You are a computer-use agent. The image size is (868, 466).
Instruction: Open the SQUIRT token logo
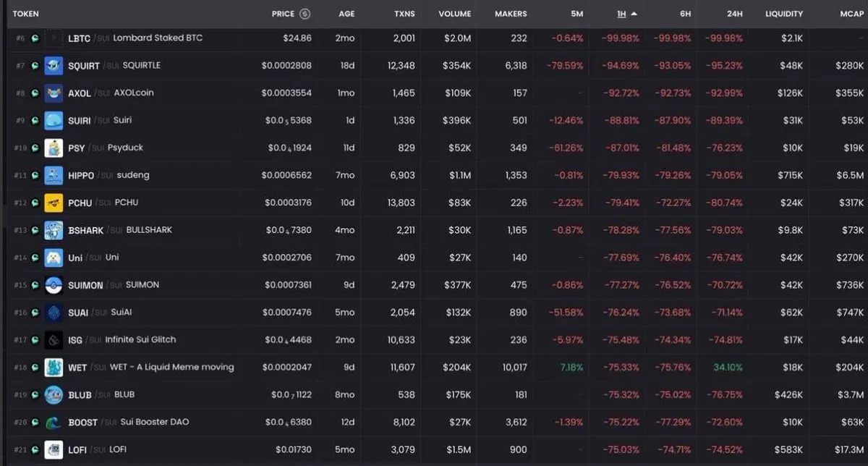[54, 66]
